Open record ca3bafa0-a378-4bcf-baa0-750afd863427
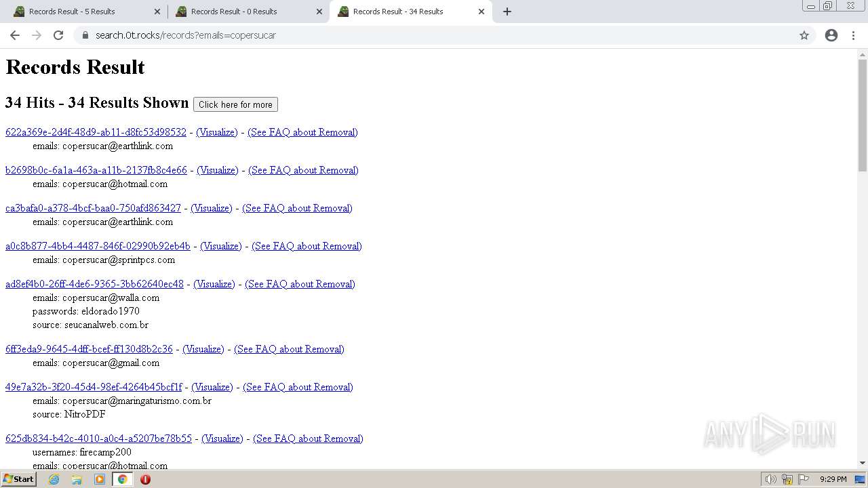The width and height of the screenshot is (868, 488). point(93,208)
